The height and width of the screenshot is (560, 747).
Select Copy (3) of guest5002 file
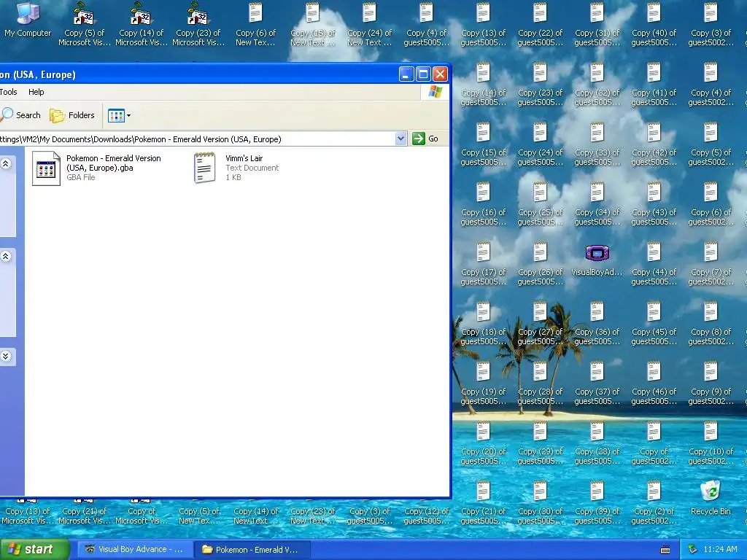click(x=711, y=24)
